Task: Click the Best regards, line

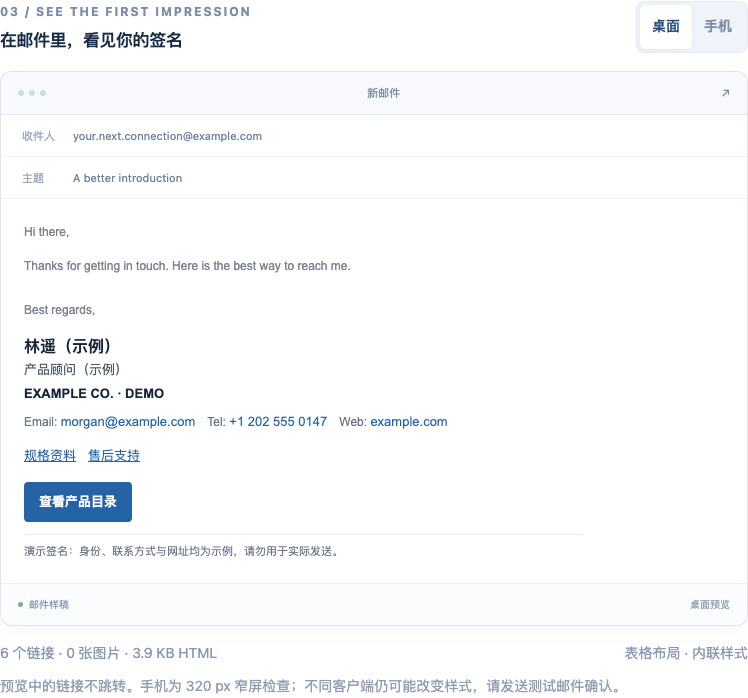Action: pos(60,310)
